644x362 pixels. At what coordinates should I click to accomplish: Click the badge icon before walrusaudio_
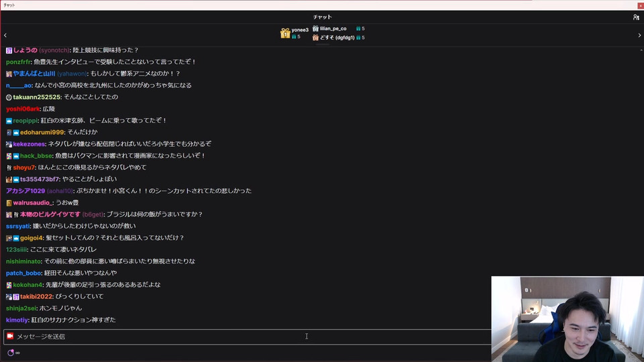click(x=9, y=202)
